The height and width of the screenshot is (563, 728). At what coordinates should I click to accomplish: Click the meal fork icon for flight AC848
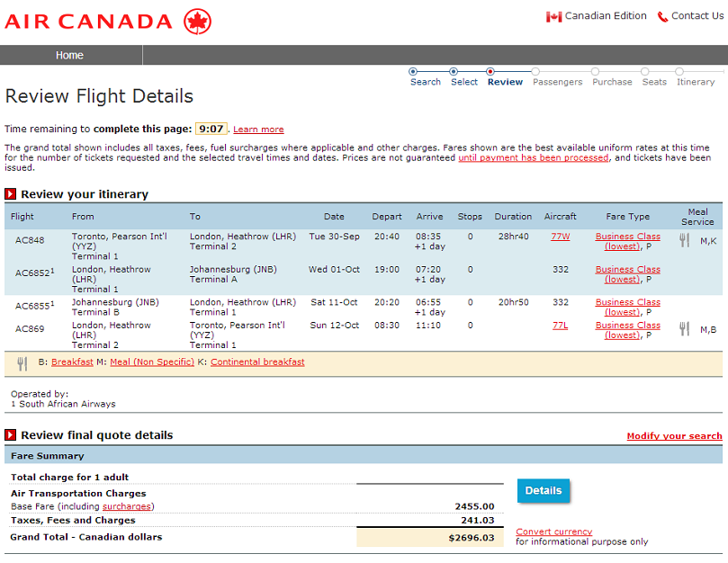tap(684, 240)
